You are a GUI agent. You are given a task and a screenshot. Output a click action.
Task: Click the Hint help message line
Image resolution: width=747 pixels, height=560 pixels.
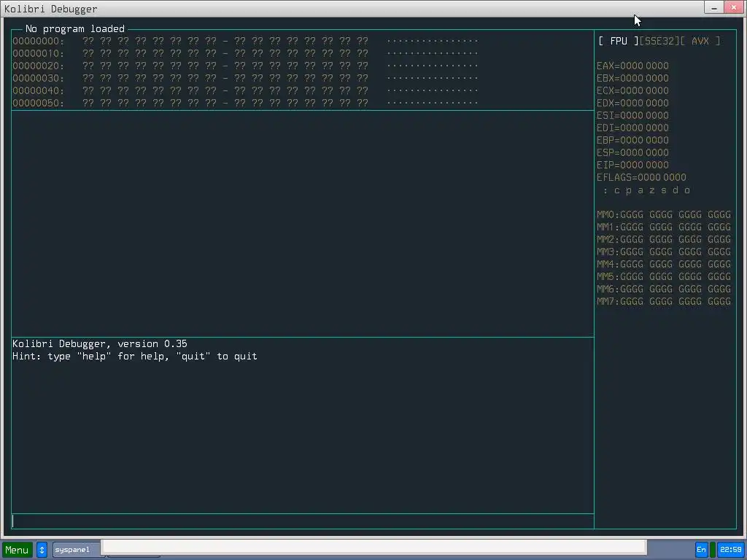135,356
